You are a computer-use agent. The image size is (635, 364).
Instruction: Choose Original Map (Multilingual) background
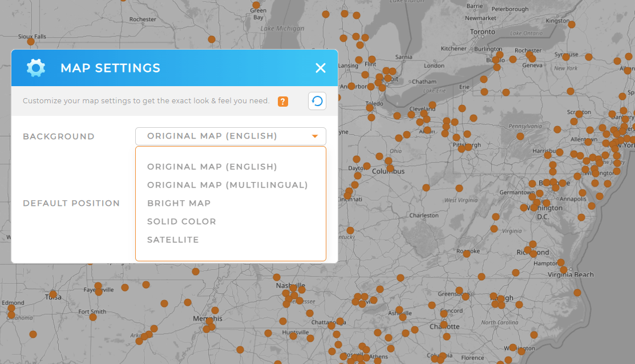pyautogui.click(x=227, y=185)
